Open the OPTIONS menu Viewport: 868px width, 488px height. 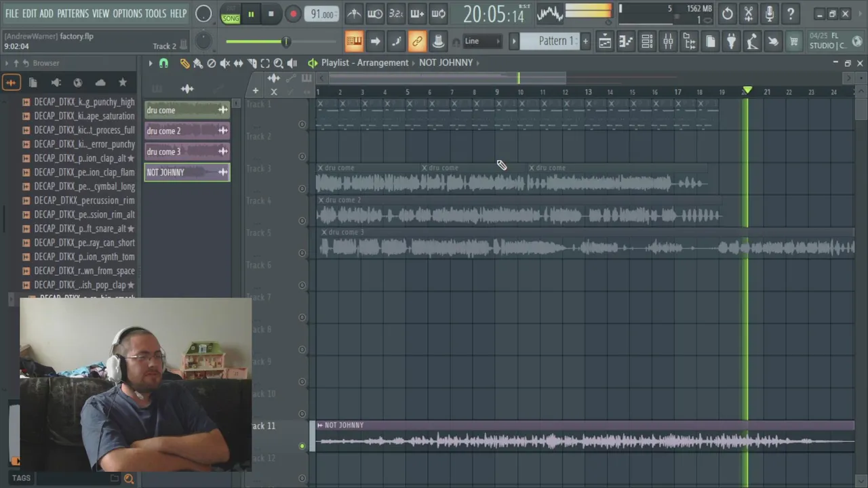(x=127, y=14)
